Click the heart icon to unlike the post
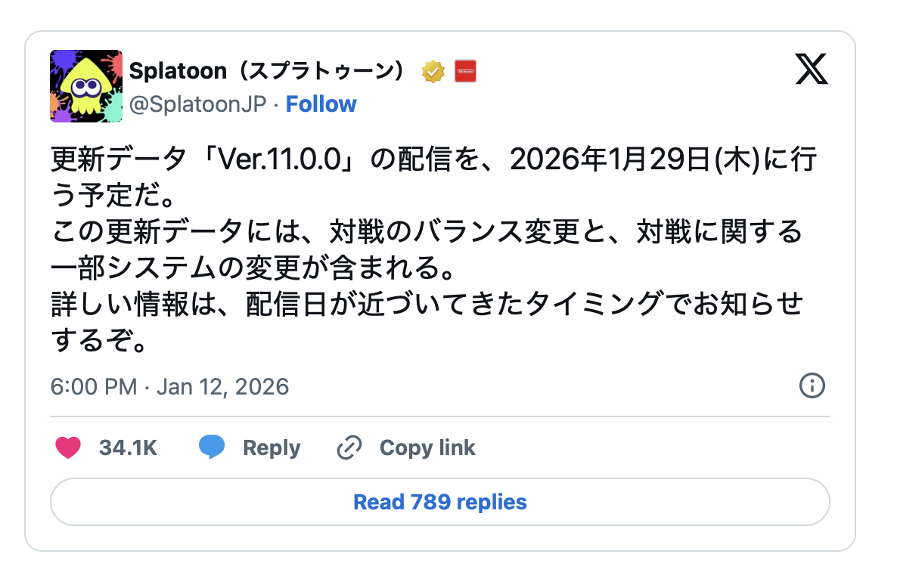 tap(69, 447)
